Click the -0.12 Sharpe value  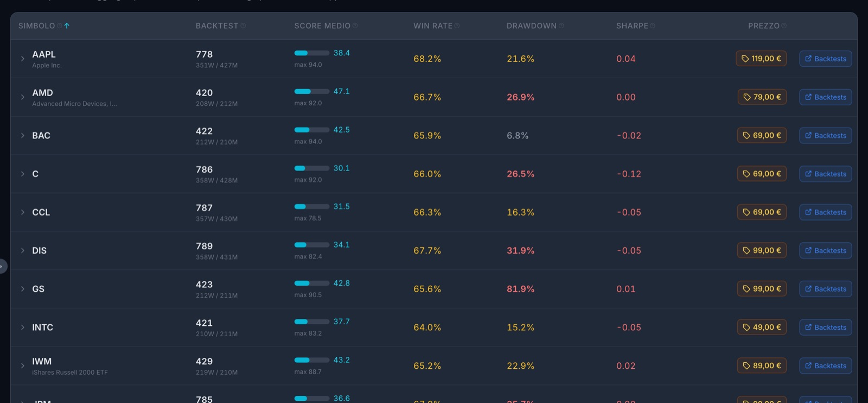[629, 174]
